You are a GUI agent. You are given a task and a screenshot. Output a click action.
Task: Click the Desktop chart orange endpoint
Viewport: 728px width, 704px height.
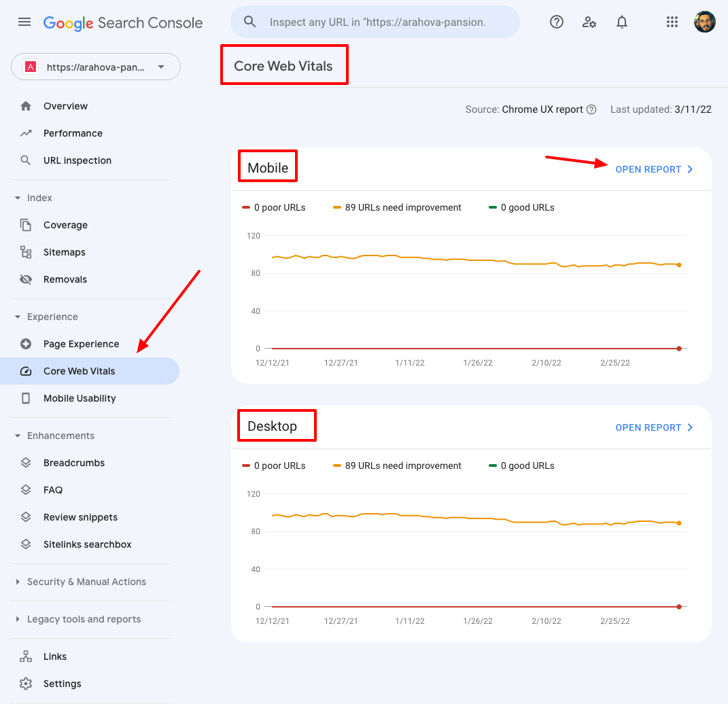(679, 523)
